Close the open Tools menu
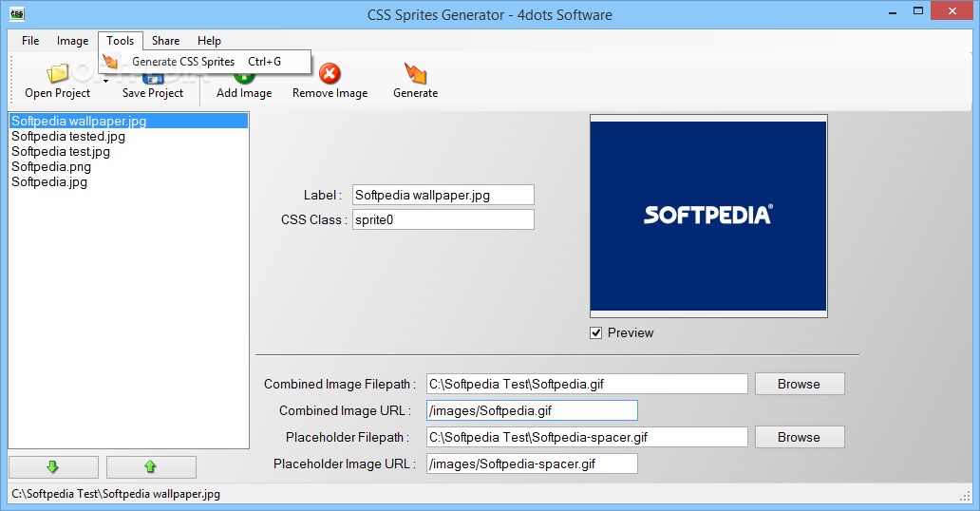The height and width of the screenshot is (511, 980). click(x=120, y=41)
